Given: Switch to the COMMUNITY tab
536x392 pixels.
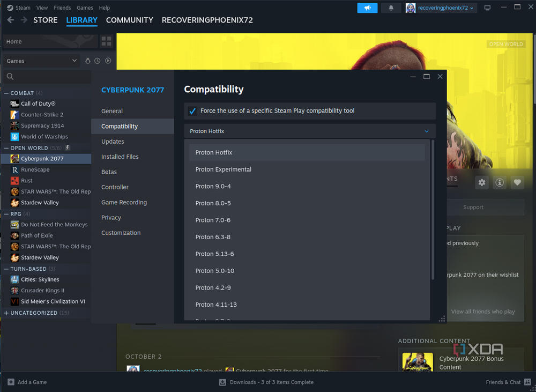Looking at the screenshot, I should [130, 20].
